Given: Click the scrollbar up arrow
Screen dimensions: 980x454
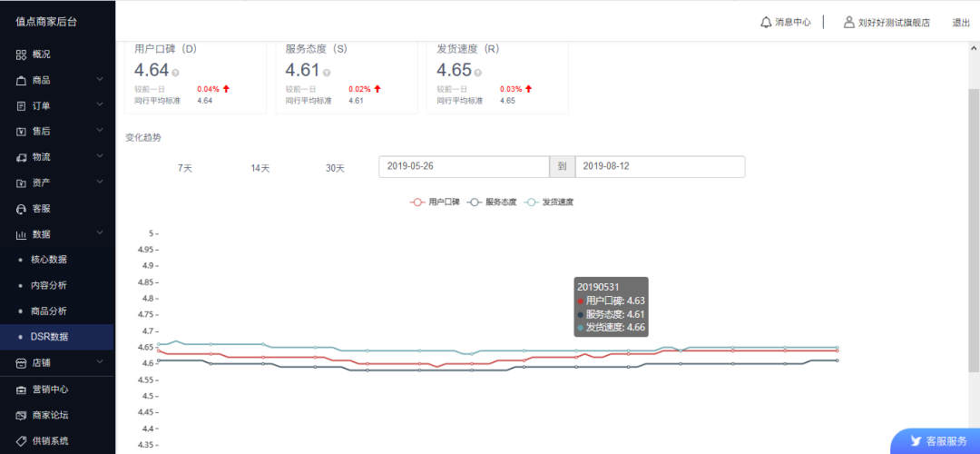Looking at the screenshot, I should 974,48.
